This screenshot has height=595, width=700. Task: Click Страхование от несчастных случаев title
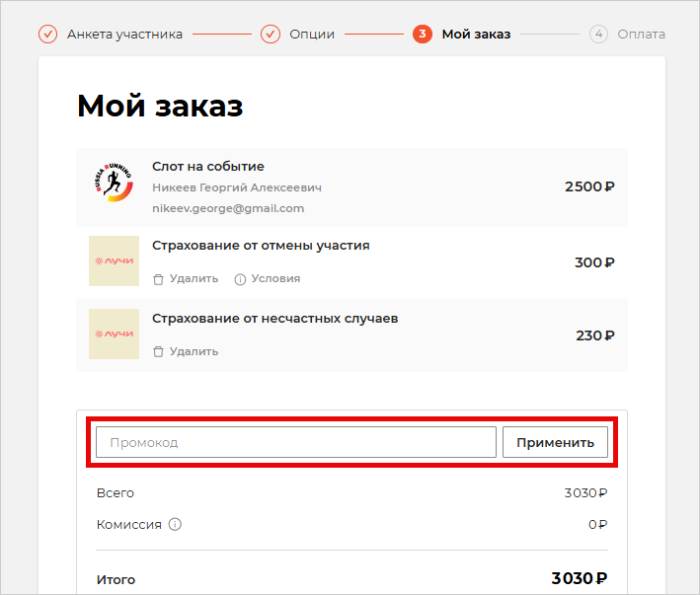point(275,319)
